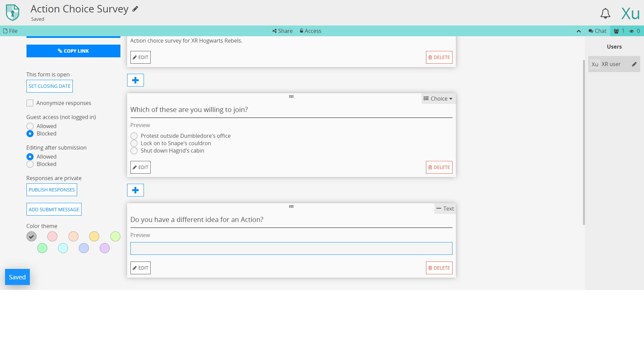Image resolution: width=644 pixels, height=342 pixels.
Task: Click the preview text input field
Action: pyautogui.click(x=291, y=248)
